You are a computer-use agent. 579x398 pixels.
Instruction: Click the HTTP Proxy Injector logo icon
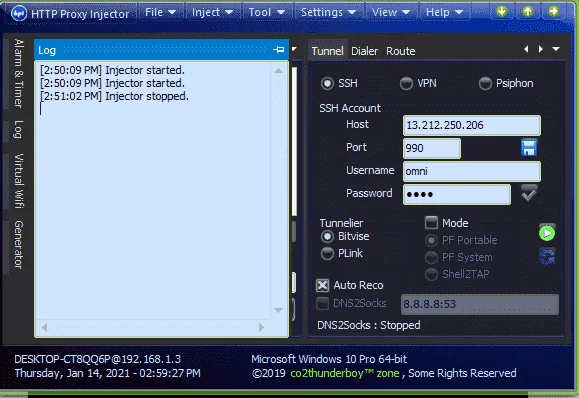[x=18, y=14]
